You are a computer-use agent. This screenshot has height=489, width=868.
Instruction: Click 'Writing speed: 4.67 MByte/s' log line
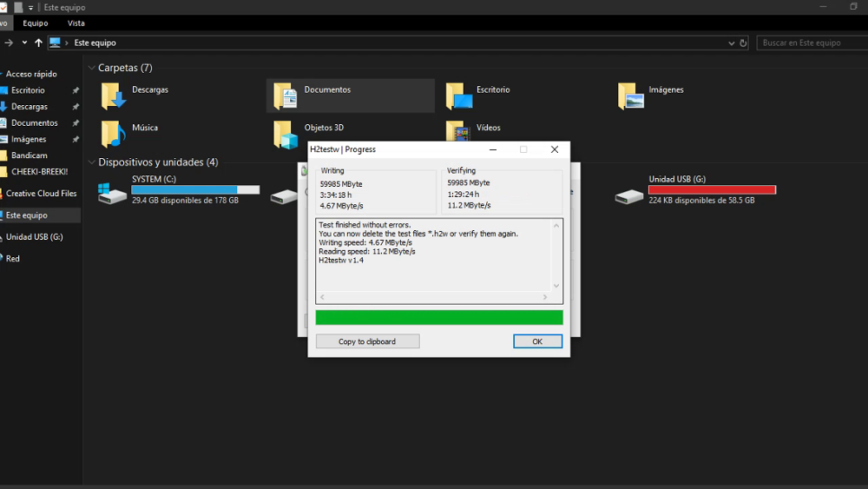365,242
